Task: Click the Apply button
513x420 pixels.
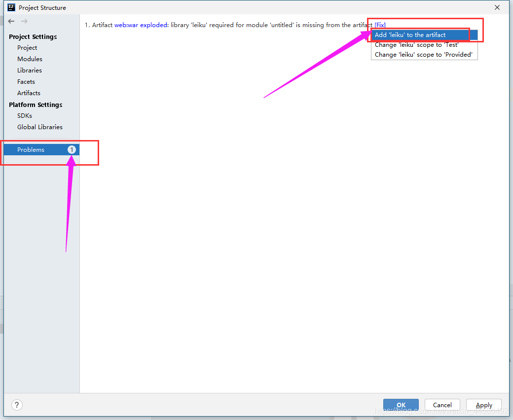Action: coord(484,405)
